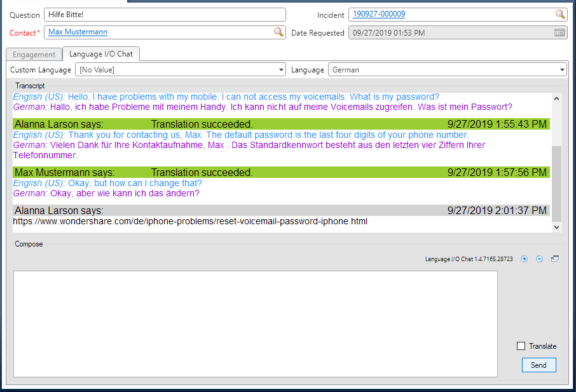The width and height of the screenshot is (576, 392).
Task: Enable the Translate checkbox
Action: click(x=521, y=346)
